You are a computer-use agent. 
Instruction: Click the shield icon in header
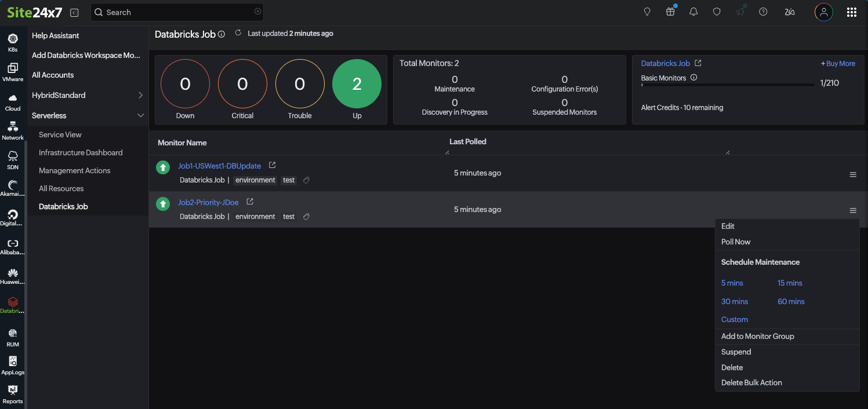pyautogui.click(x=717, y=12)
